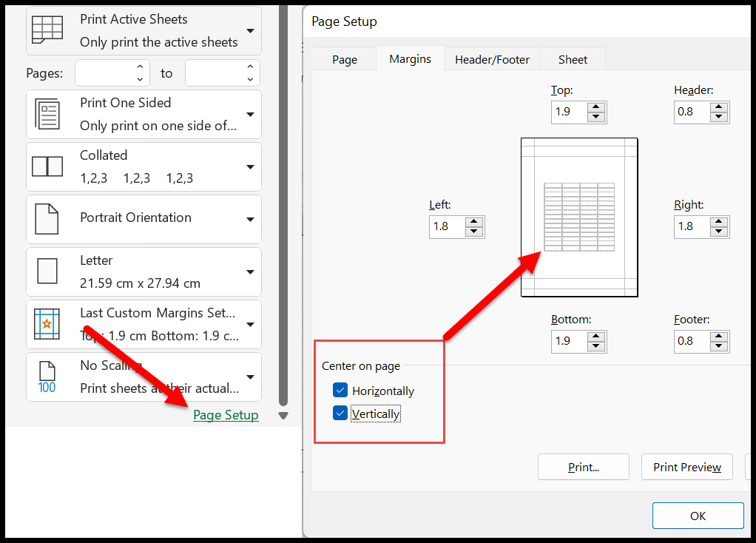Decrease the Left margin value
This screenshot has width=756, height=543.
click(474, 232)
